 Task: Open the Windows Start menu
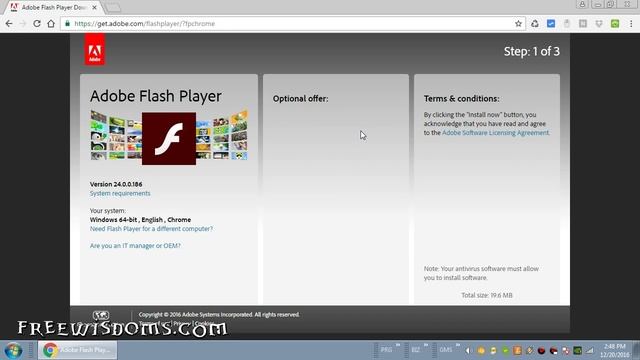point(13,350)
